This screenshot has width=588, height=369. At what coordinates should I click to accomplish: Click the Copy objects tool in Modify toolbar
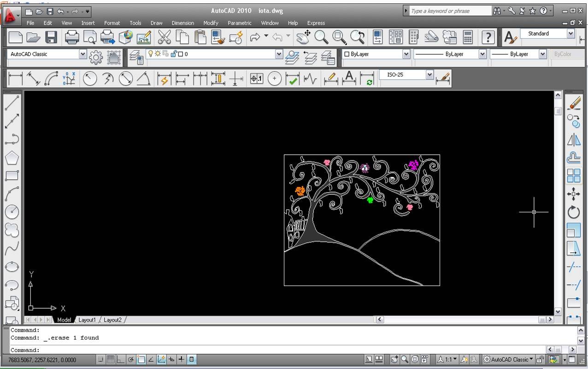(574, 121)
